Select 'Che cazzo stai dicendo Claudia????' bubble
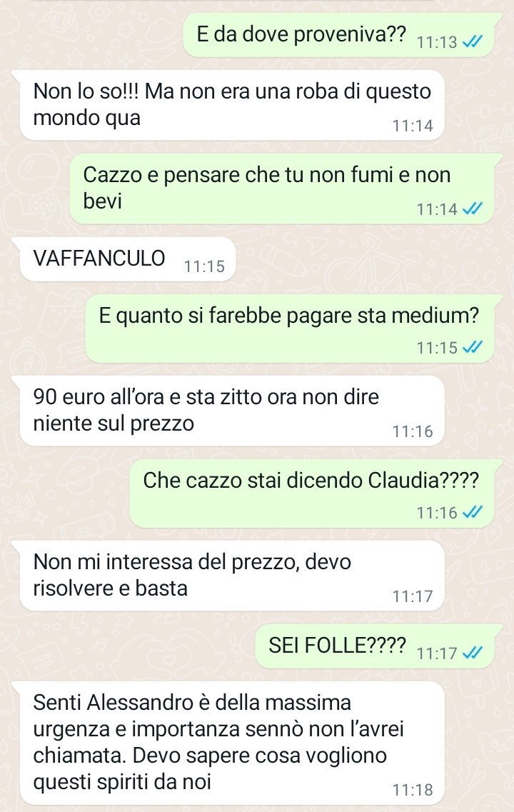The width and height of the screenshot is (514, 812). (x=312, y=493)
